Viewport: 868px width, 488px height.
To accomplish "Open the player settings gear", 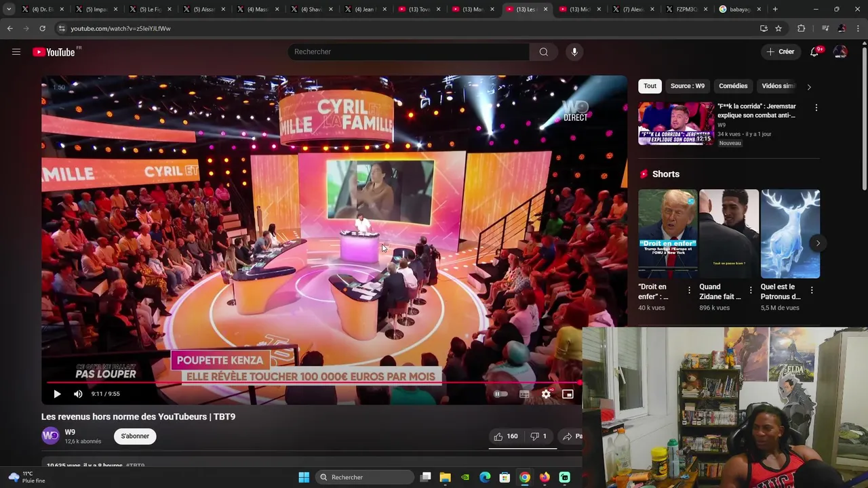I will (x=546, y=394).
